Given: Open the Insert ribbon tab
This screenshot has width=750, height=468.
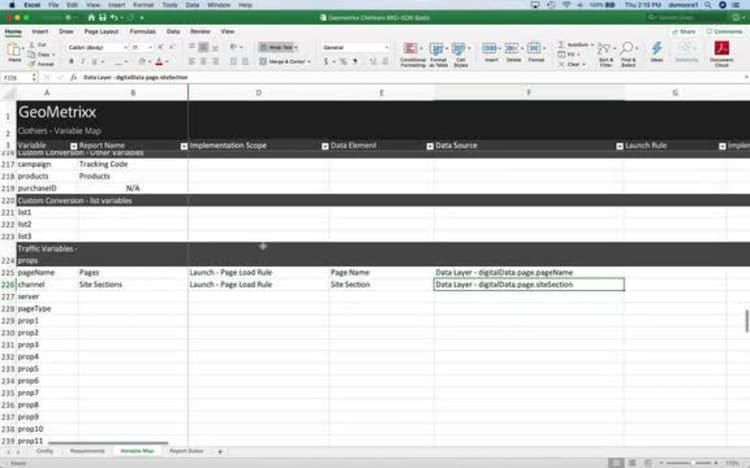Looking at the screenshot, I should (40, 32).
